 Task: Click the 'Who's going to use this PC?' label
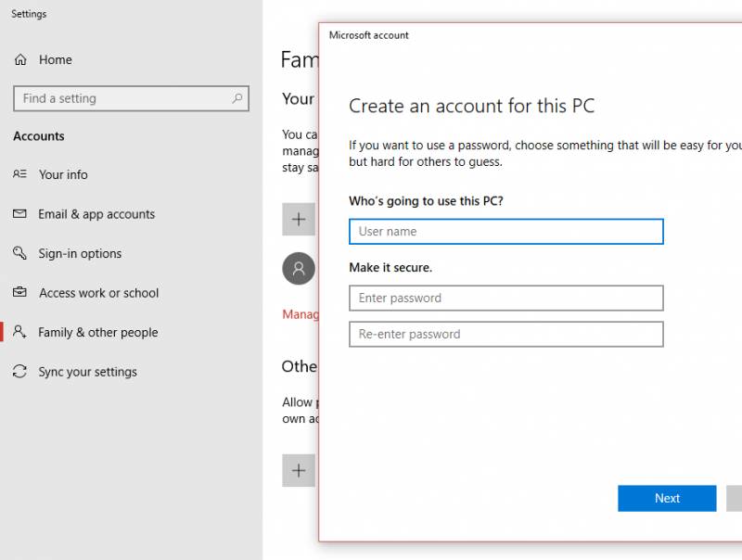pos(426,201)
